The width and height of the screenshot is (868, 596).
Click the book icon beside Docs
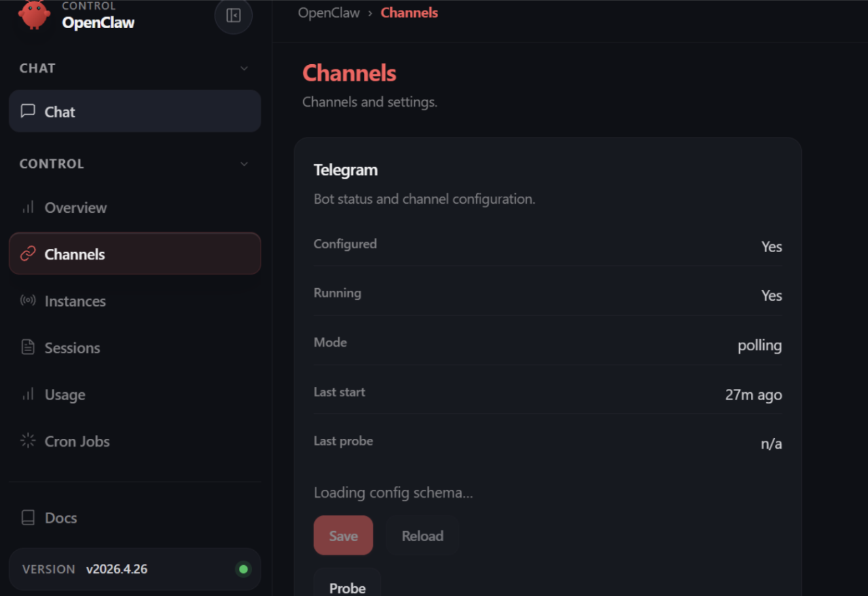click(27, 517)
